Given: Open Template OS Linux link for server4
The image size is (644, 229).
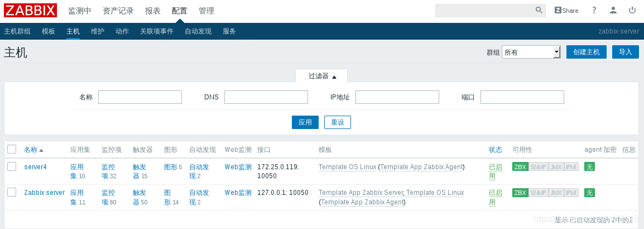Looking at the screenshot, I should coord(348,167).
